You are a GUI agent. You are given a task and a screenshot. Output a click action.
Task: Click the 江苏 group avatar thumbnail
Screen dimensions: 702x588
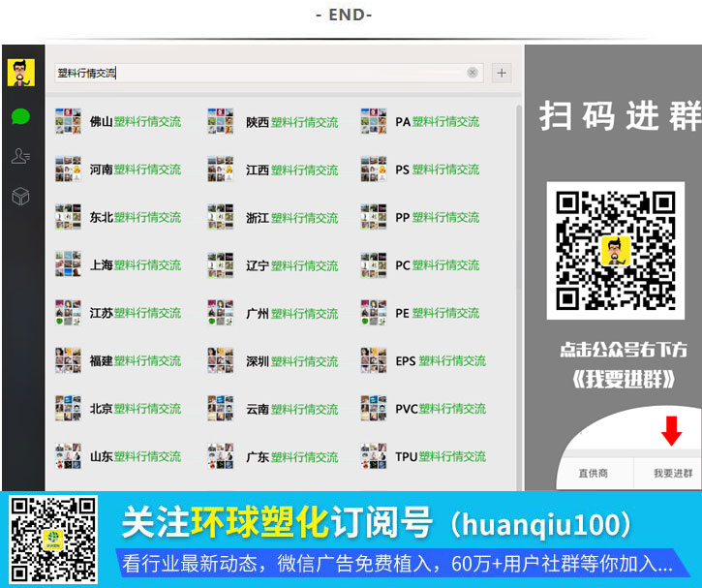pyautogui.click(x=68, y=313)
